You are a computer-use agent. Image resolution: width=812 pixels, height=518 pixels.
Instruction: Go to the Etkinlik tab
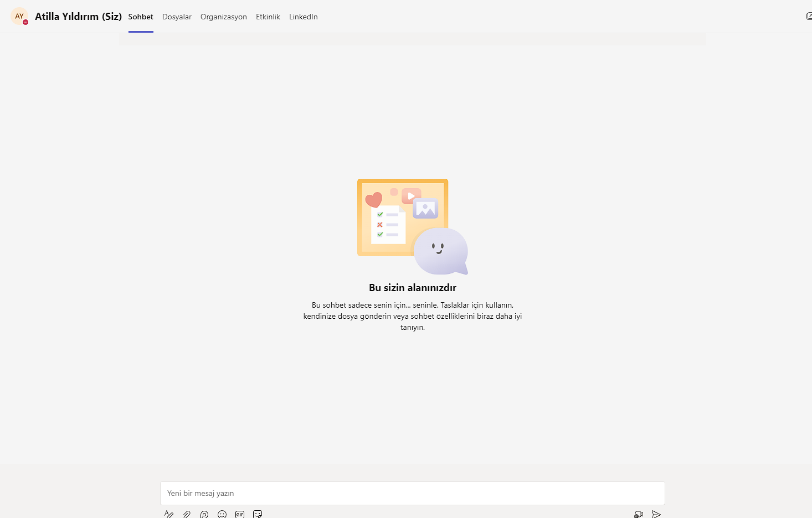click(268, 17)
